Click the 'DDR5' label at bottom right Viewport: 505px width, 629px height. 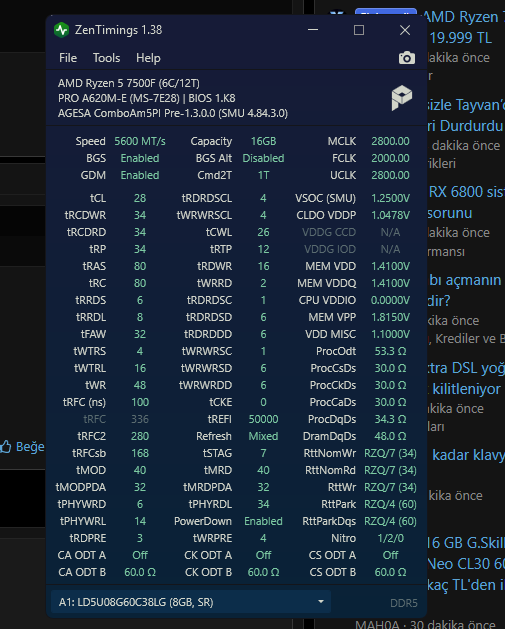click(404, 603)
